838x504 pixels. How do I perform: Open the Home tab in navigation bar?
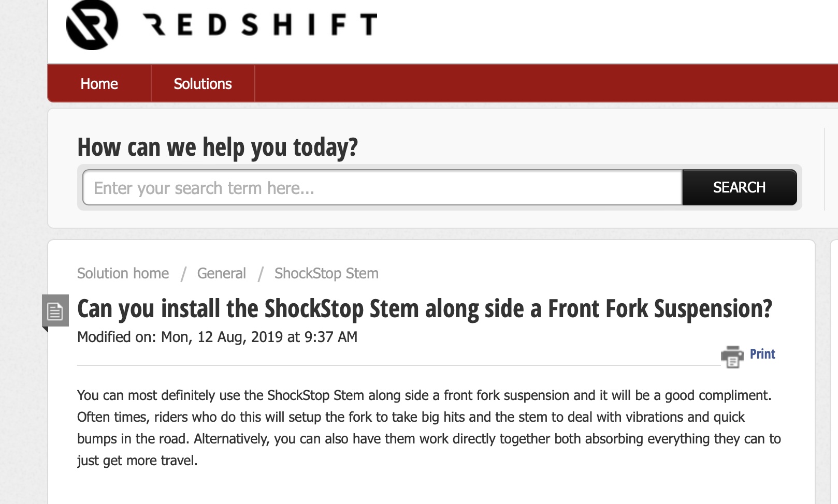tap(99, 84)
